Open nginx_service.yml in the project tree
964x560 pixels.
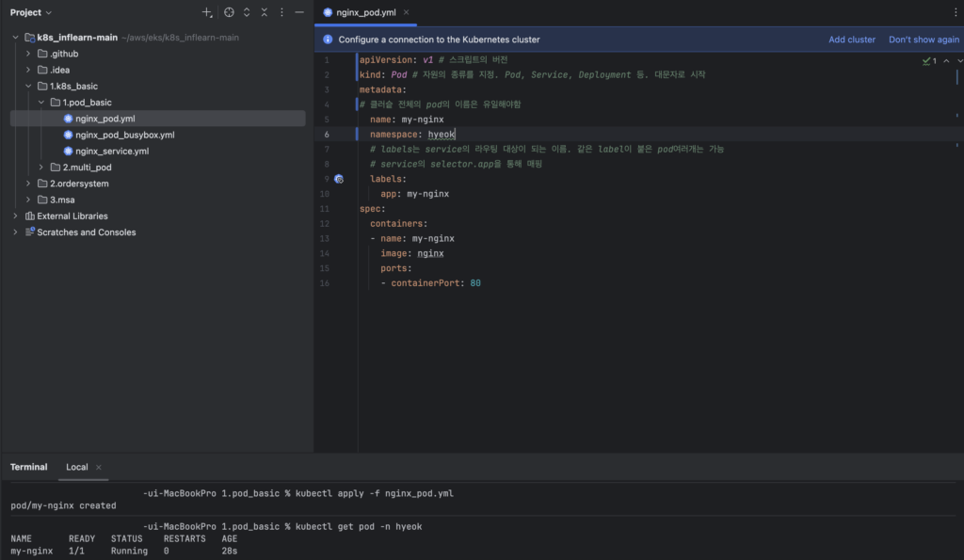click(x=111, y=151)
